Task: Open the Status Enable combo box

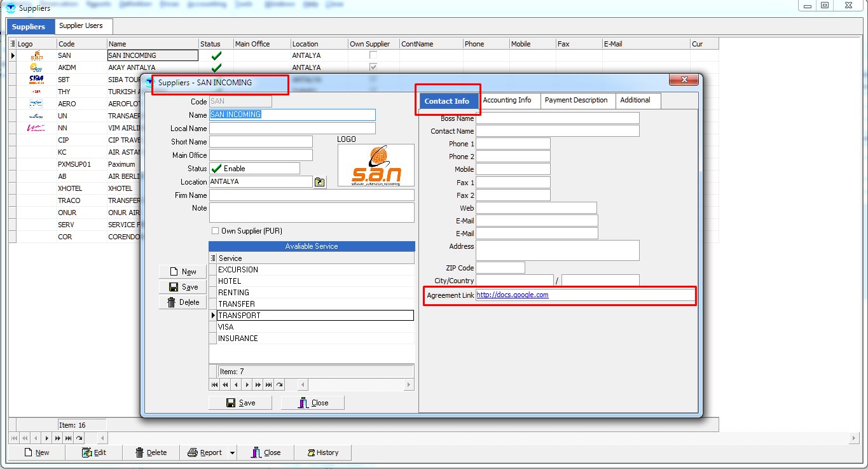Action: tap(254, 169)
